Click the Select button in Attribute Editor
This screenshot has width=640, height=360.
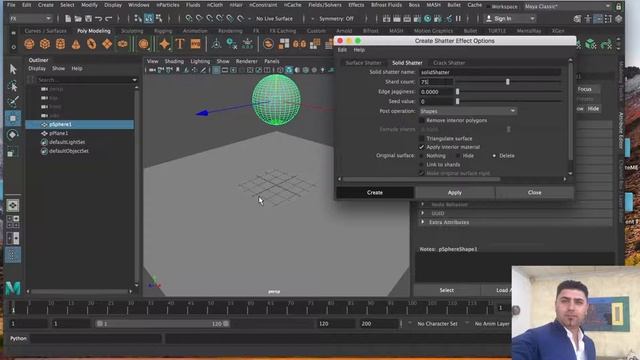pos(447,290)
